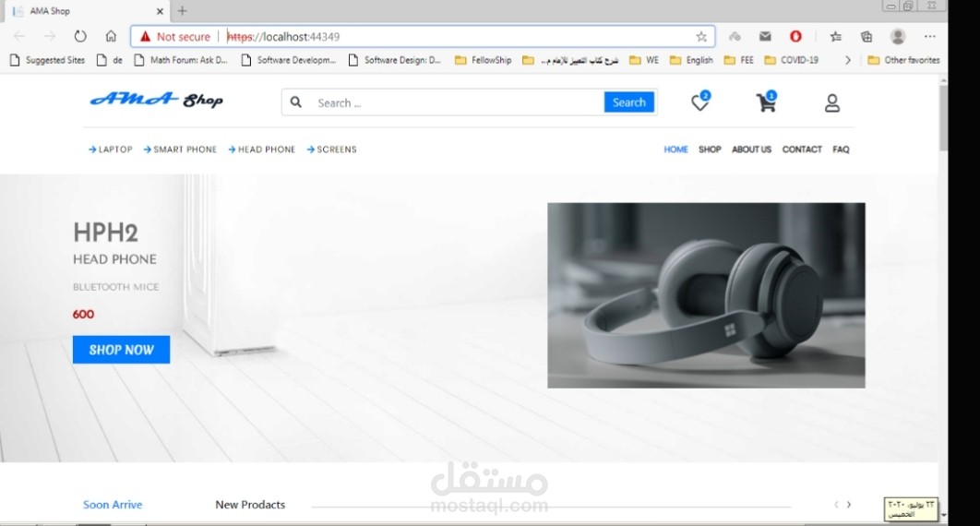
Task: Open the collections toolbar icon
Action: click(866, 36)
